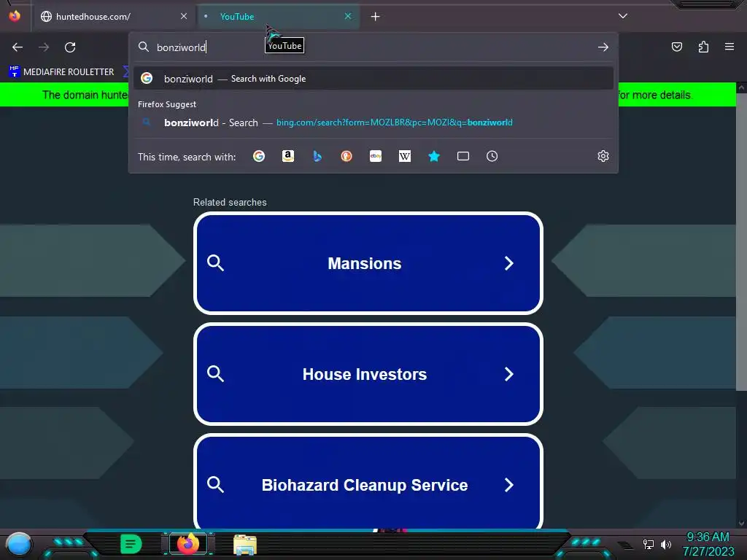Close the YouTube tab
This screenshot has width=747, height=560.
tap(348, 16)
